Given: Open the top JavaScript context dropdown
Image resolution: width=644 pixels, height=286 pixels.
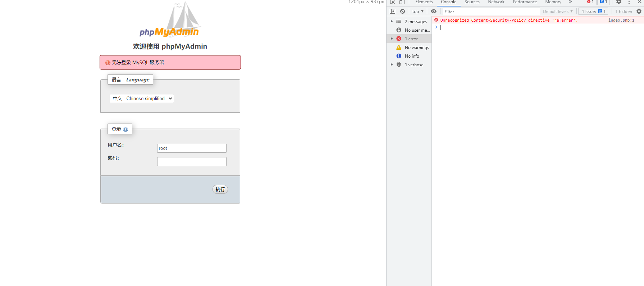Looking at the screenshot, I should (x=418, y=12).
